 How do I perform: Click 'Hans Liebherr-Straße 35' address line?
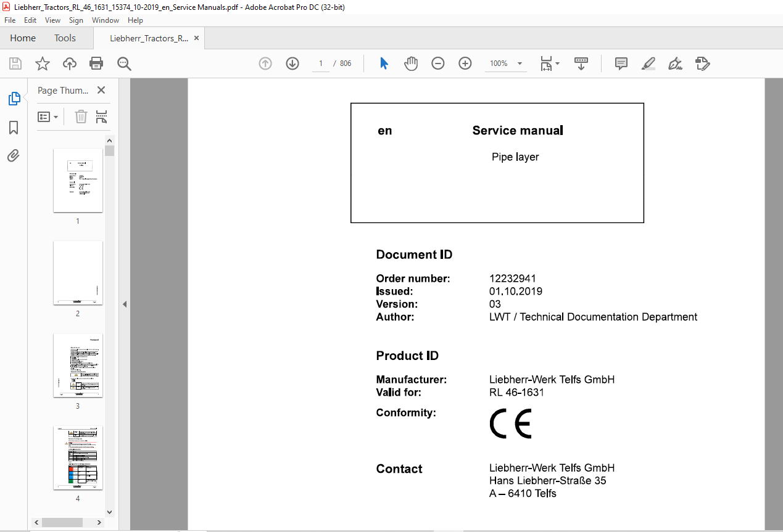(548, 481)
